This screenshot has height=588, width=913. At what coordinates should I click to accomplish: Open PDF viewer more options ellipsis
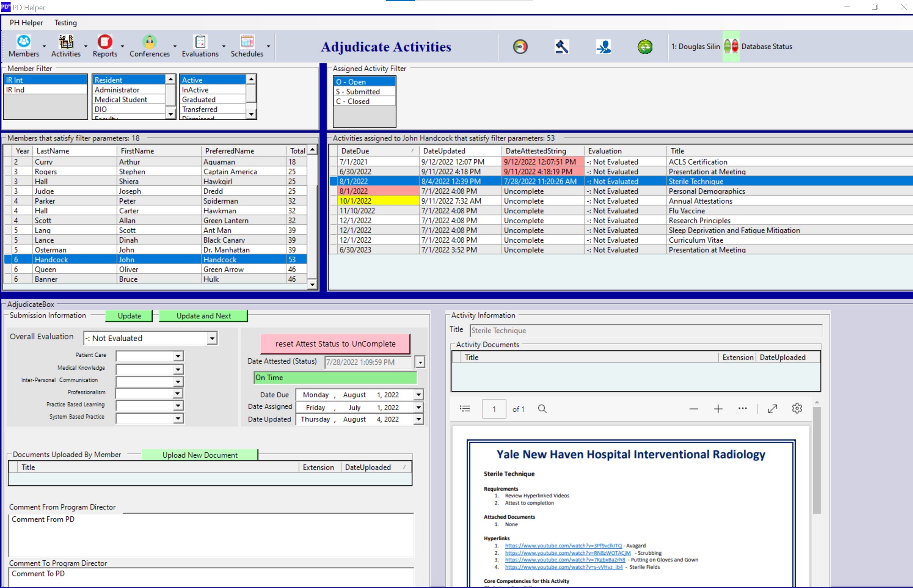(x=742, y=408)
